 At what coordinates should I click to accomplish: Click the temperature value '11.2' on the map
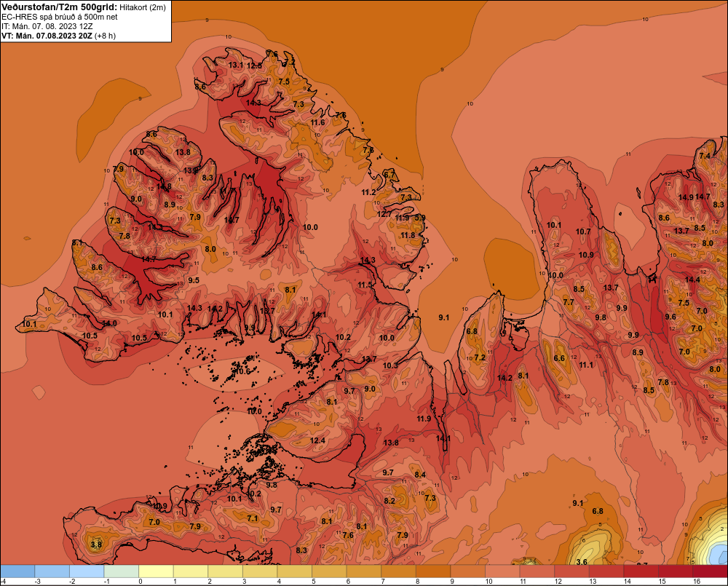click(368, 192)
